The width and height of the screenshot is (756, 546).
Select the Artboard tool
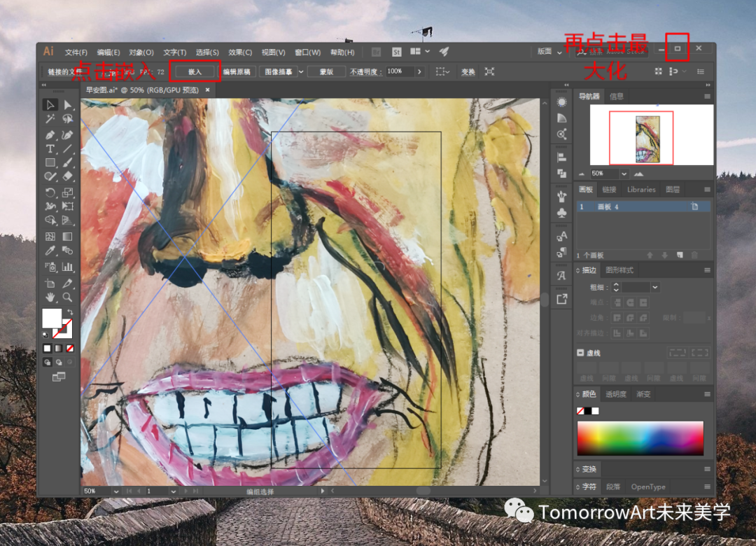(50, 283)
